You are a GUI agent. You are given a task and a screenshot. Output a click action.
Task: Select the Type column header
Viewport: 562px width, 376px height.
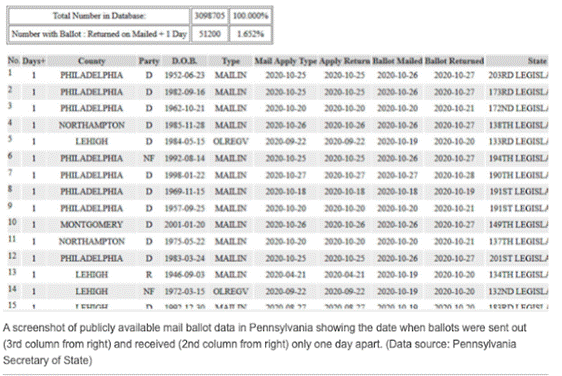tap(230, 61)
